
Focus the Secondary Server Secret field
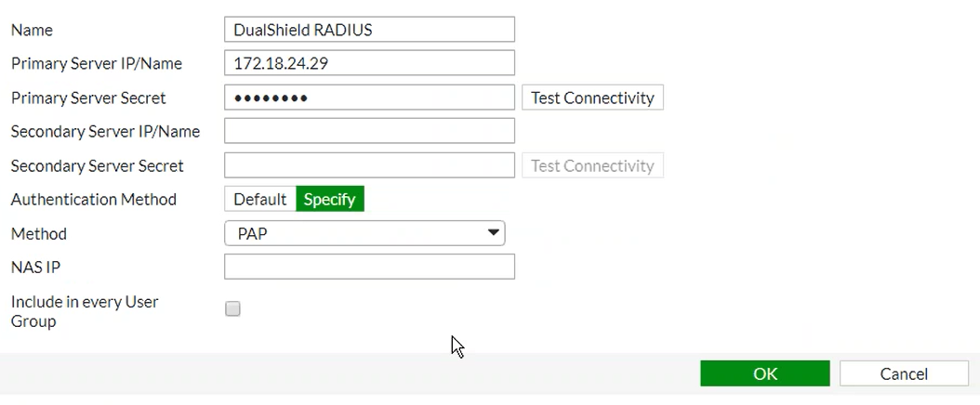point(369,165)
